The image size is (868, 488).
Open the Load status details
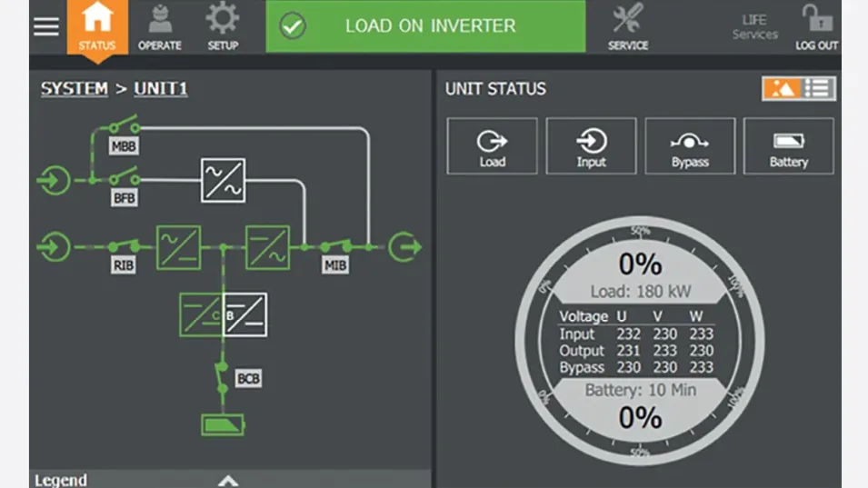click(x=492, y=146)
